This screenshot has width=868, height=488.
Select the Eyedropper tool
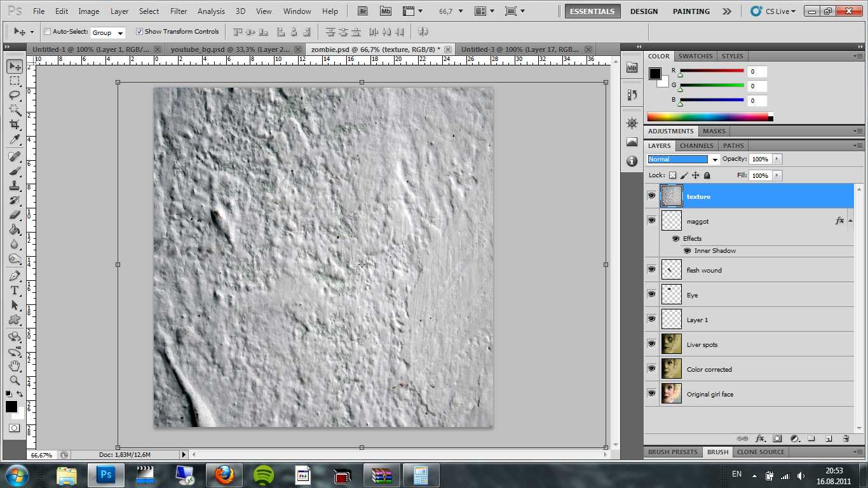pos(15,139)
